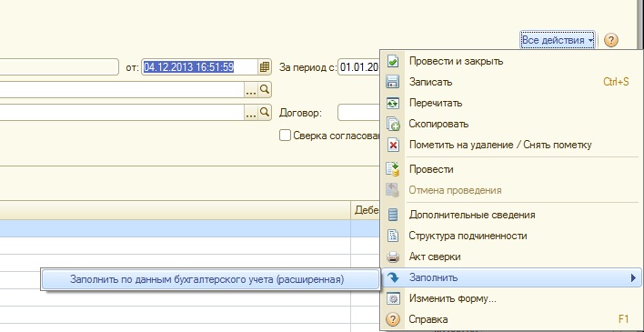The image size is (644, 332).
Task: Select Заполнить по данным бухгалтерского учета (расширенная)
Action: (x=210, y=279)
